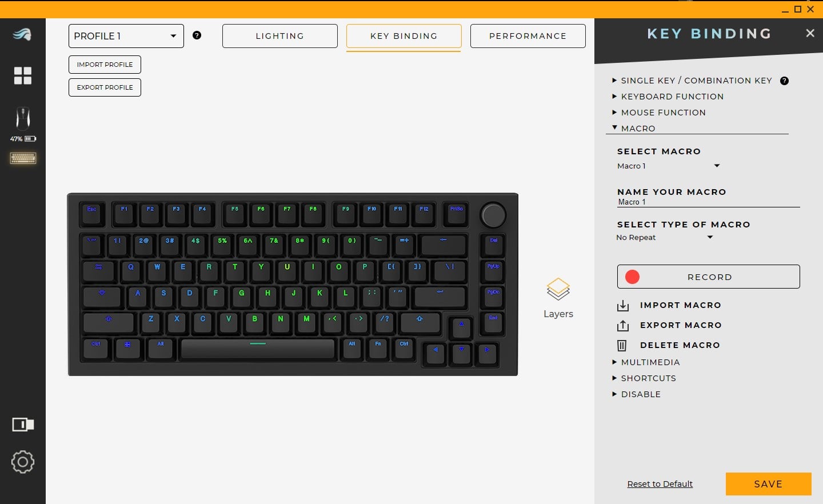Viewport: 823px width, 504px height.
Task: Switch to the Performance tab
Action: 528,36
